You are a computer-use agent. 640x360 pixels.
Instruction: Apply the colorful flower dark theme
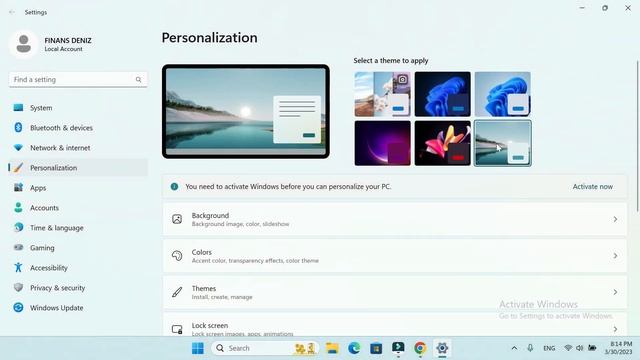442,143
